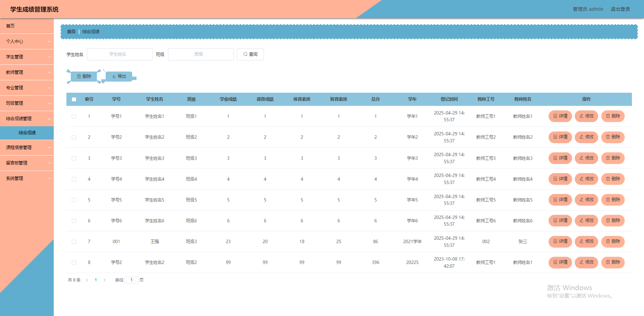Click the previous page arrow in pagination
Viewport: 644px width, 316px height.
coord(87,279)
